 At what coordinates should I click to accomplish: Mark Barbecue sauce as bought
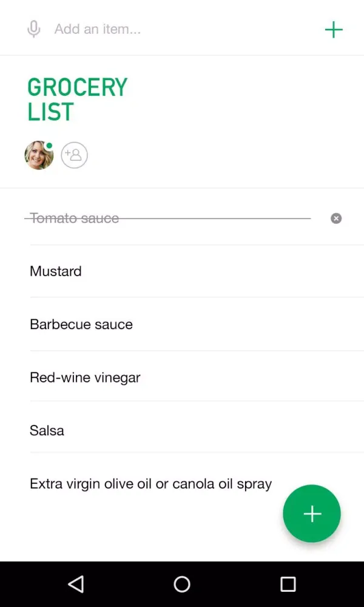pyautogui.click(x=81, y=324)
